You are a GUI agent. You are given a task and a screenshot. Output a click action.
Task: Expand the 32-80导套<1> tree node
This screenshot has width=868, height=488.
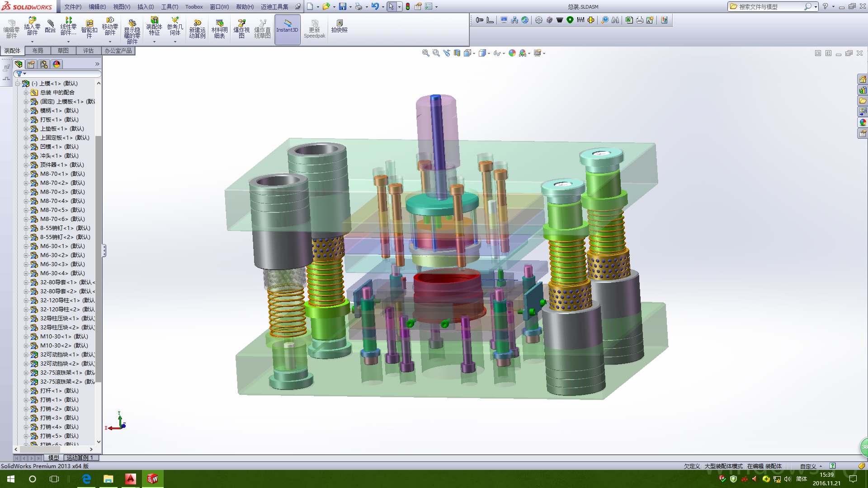[x=26, y=282]
